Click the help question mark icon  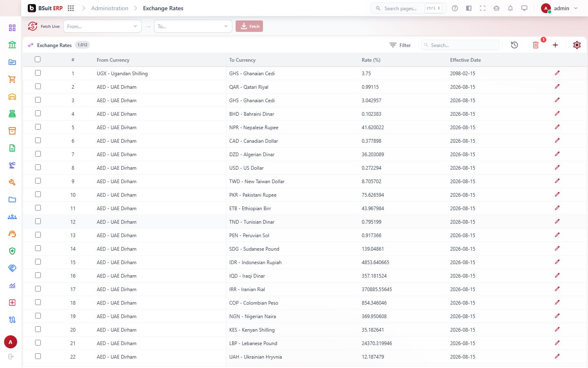click(x=455, y=8)
